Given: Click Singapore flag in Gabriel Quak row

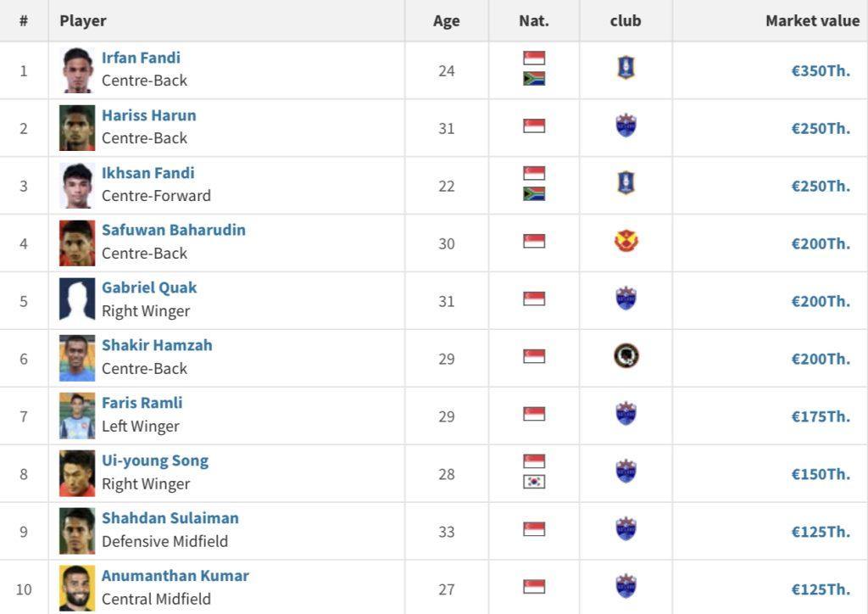Looking at the screenshot, I should [x=534, y=299].
